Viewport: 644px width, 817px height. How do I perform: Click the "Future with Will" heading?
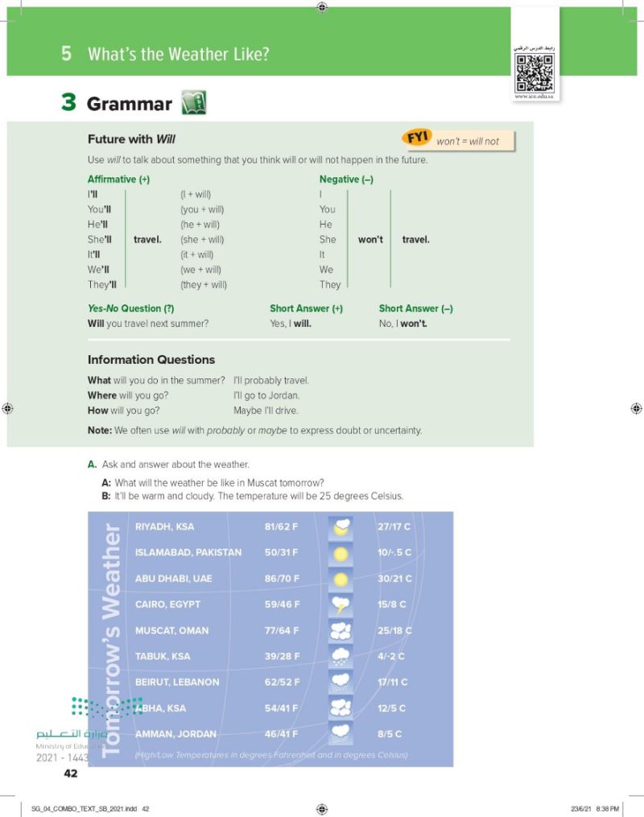[131, 139]
